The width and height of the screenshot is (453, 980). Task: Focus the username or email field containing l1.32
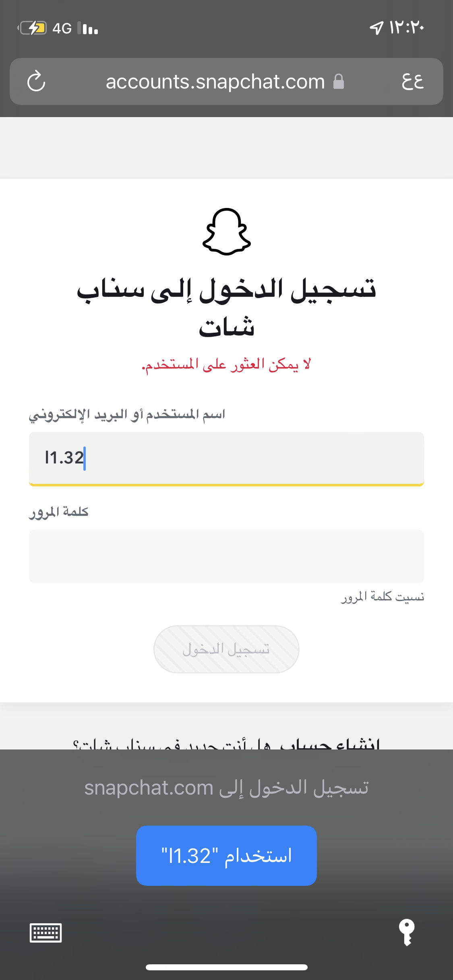(x=226, y=459)
